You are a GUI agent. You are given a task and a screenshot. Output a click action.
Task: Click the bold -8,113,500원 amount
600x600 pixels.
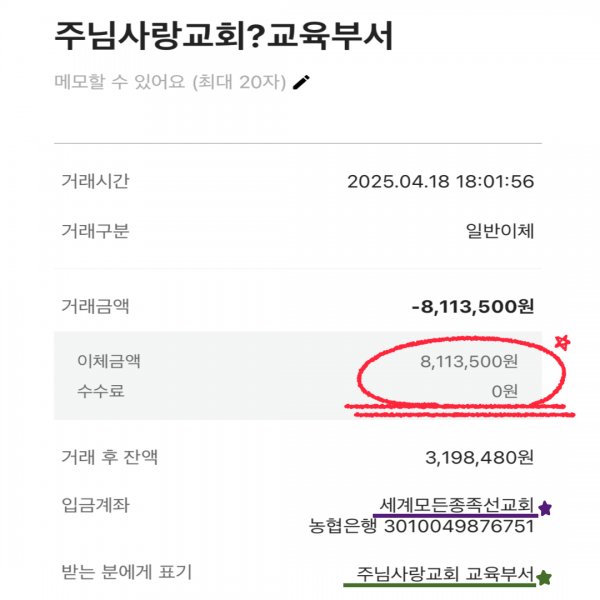pyautogui.click(x=472, y=307)
